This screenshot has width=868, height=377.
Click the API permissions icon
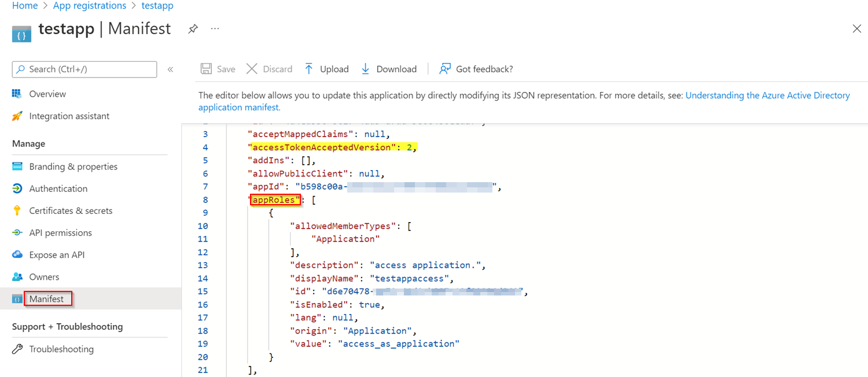coord(17,232)
